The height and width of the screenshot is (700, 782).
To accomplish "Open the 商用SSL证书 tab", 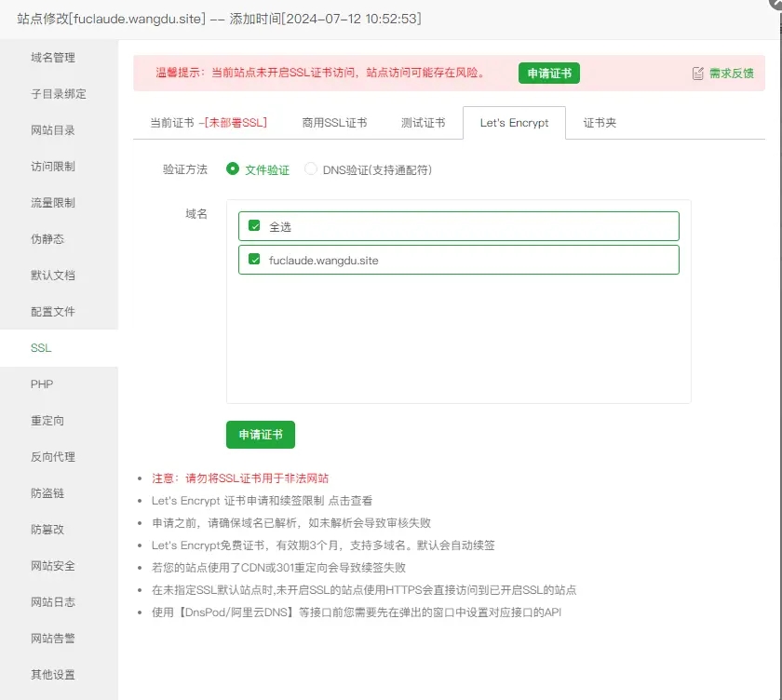I will (334, 123).
